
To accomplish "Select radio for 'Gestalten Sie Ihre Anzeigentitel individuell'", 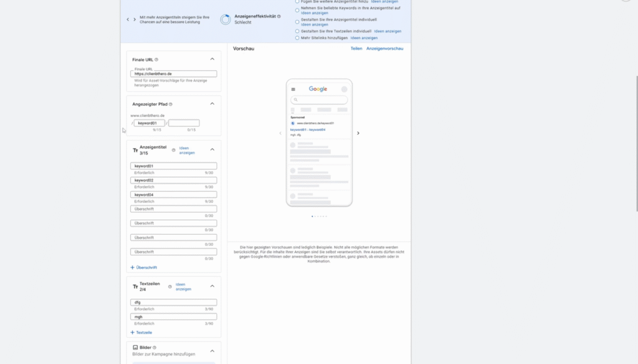I will (297, 22).
